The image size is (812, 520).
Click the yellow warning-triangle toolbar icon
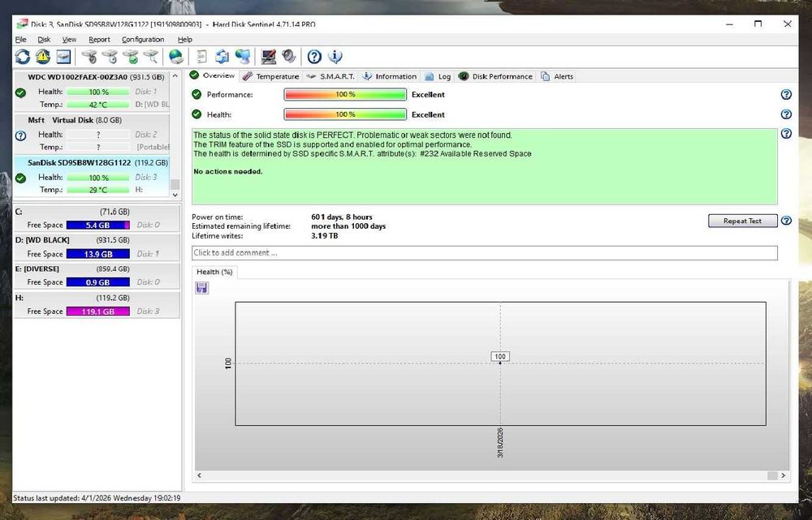[x=42, y=57]
